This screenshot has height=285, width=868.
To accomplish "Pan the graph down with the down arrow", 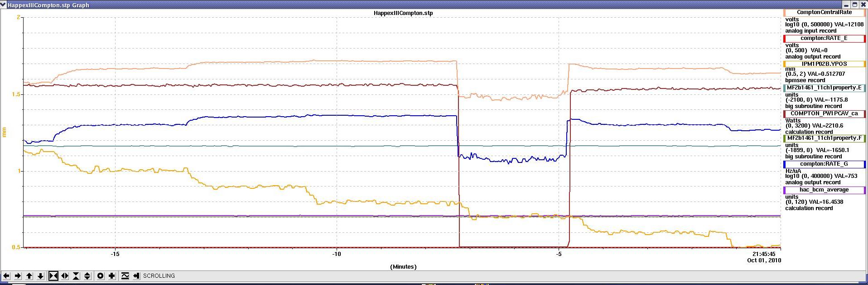I will [41, 276].
